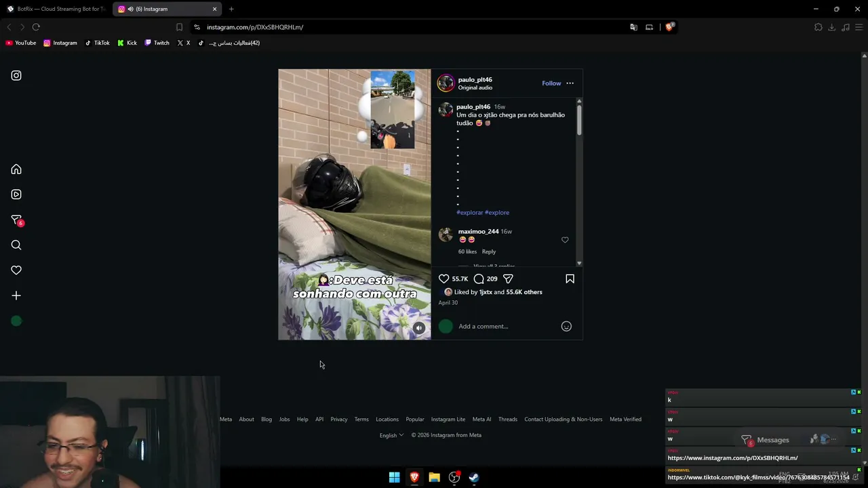The width and height of the screenshot is (868, 488).
Task: Open 1jxtx's profile from liked-by line
Action: (x=486, y=292)
